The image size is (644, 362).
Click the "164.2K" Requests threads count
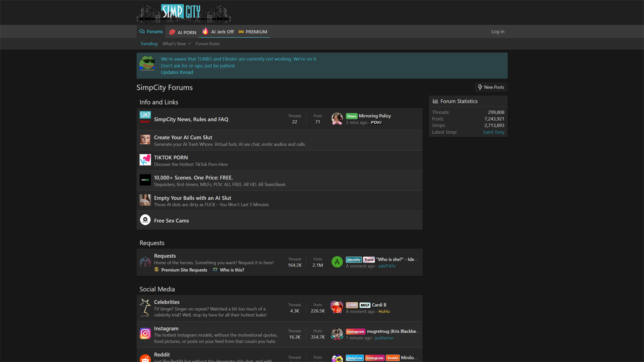pyautogui.click(x=295, y=265)
